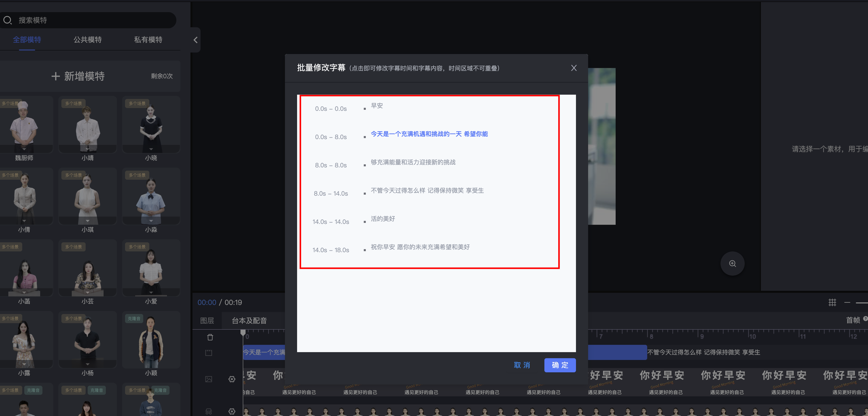The height and width of the screenshot is (416, 868).
Task: Edit the time range 8.0s – 14.0s
Action: tap(331, 194)
